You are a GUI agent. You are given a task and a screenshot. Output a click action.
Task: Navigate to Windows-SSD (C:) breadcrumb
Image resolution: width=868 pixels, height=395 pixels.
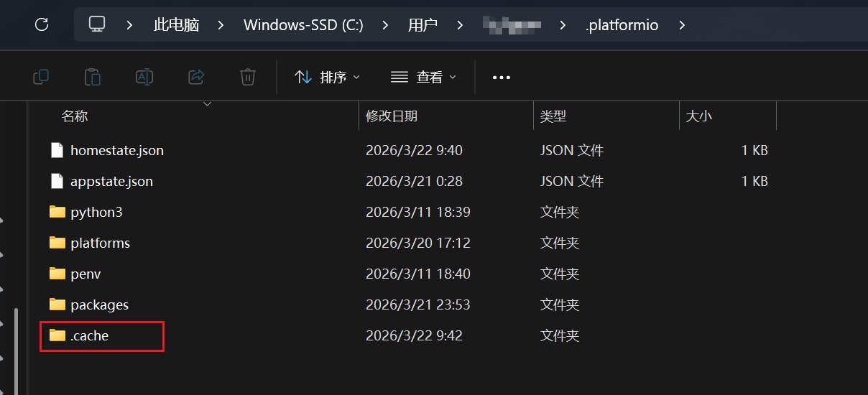[x=303, y=25]
